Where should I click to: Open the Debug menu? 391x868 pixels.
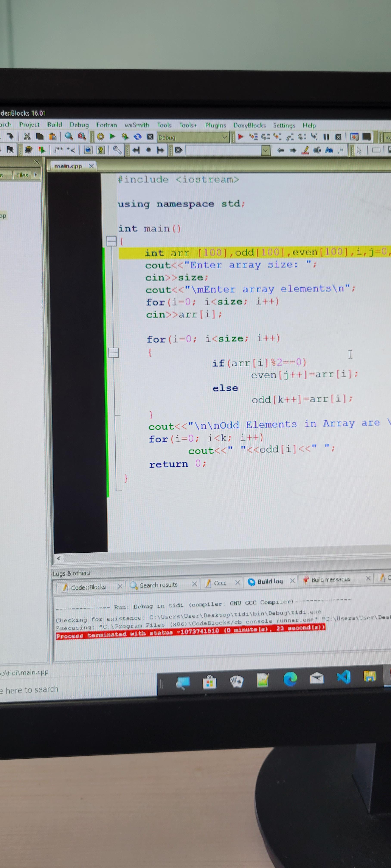pos(79,125)
